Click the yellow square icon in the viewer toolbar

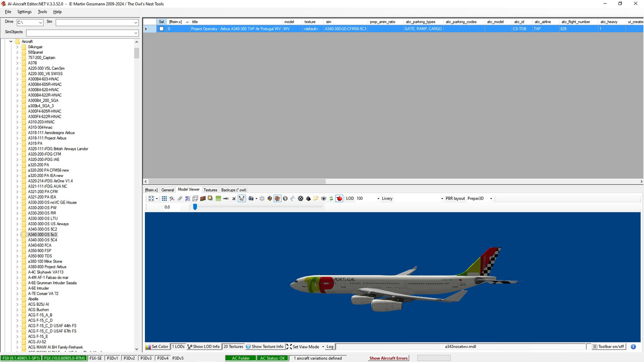click(x=210, y=198)
